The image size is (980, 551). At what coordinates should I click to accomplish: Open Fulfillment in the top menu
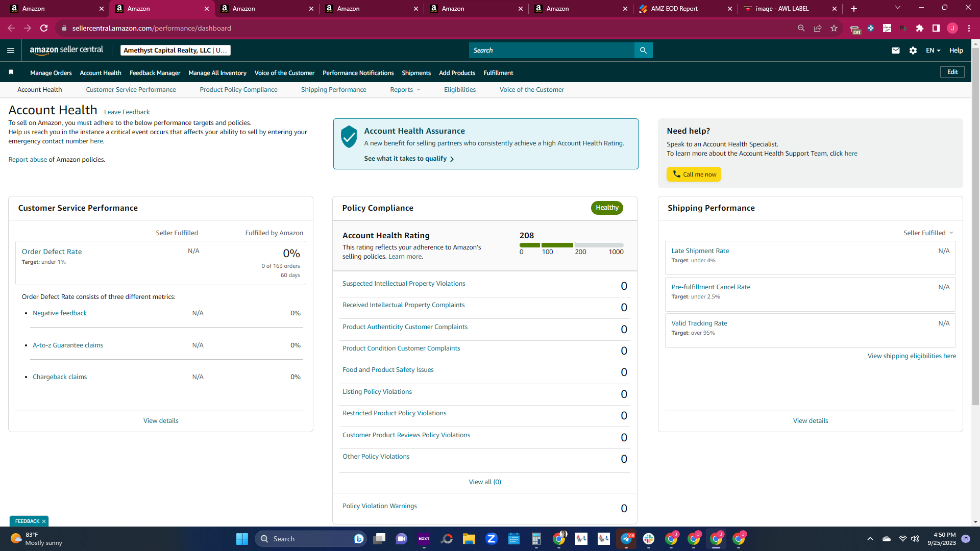tap(498, 73)
